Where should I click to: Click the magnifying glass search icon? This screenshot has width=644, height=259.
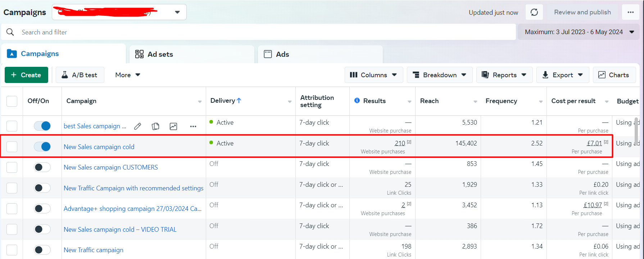10,32
